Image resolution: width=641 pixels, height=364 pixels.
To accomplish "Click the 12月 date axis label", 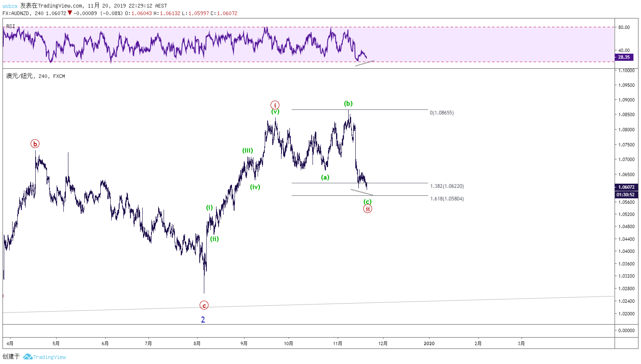I will tap(383, 343).
